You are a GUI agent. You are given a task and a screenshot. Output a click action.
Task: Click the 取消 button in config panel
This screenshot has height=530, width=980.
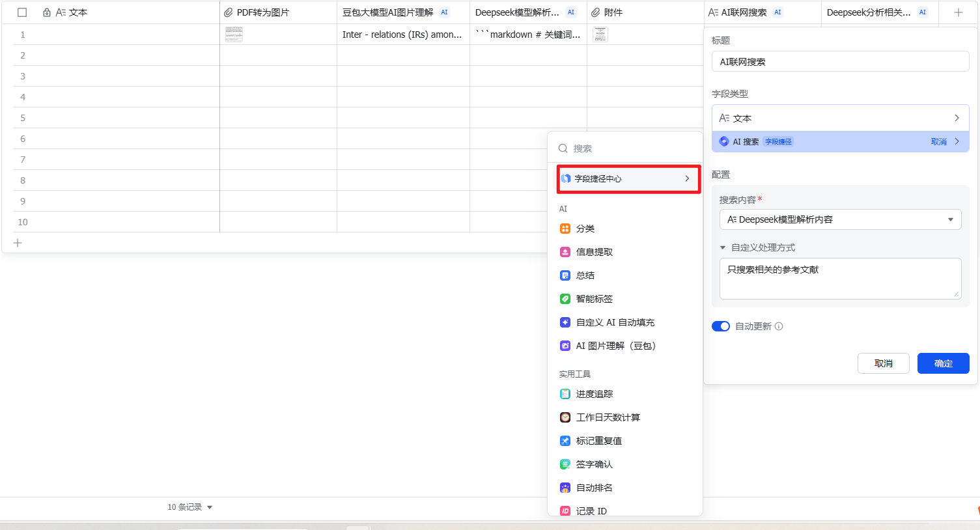tap(884, 363)
